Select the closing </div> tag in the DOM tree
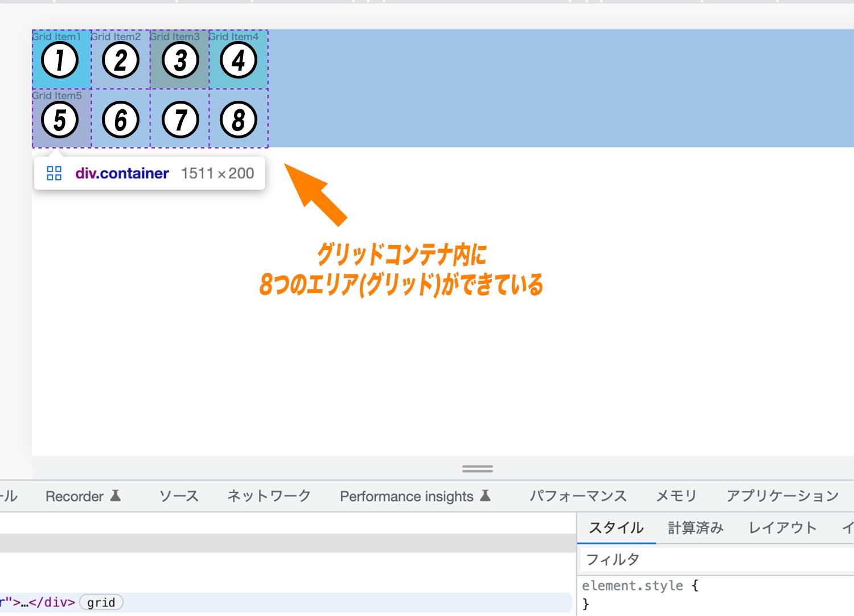Viewport: 854px width, 616px height. click(x=52, y=602)
